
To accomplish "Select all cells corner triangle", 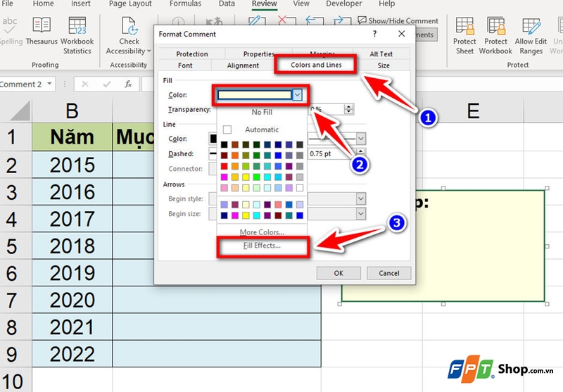I will (20, 111).
